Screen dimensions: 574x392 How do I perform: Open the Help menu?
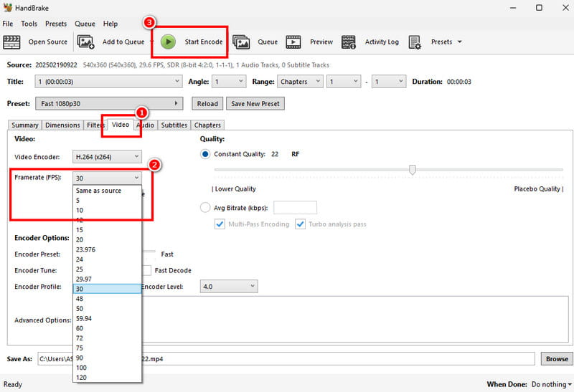pyautogui.click(x=110, y=24)
